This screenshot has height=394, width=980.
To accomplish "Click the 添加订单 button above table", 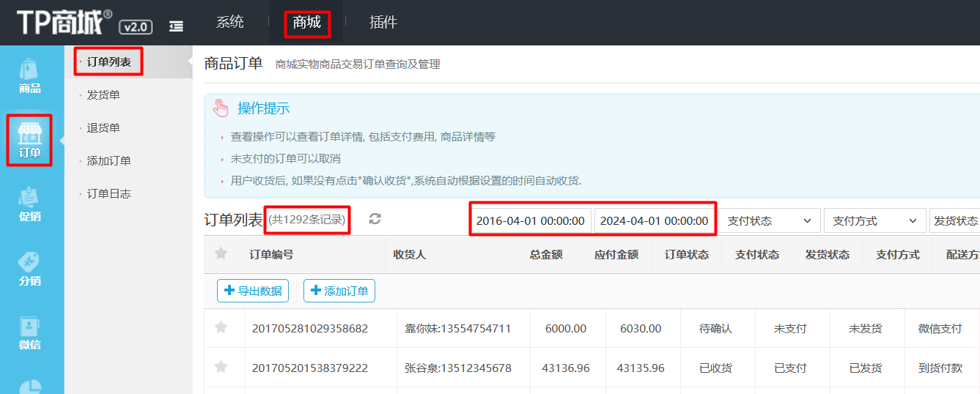I will pyautogui.click(x=339, y=291).
